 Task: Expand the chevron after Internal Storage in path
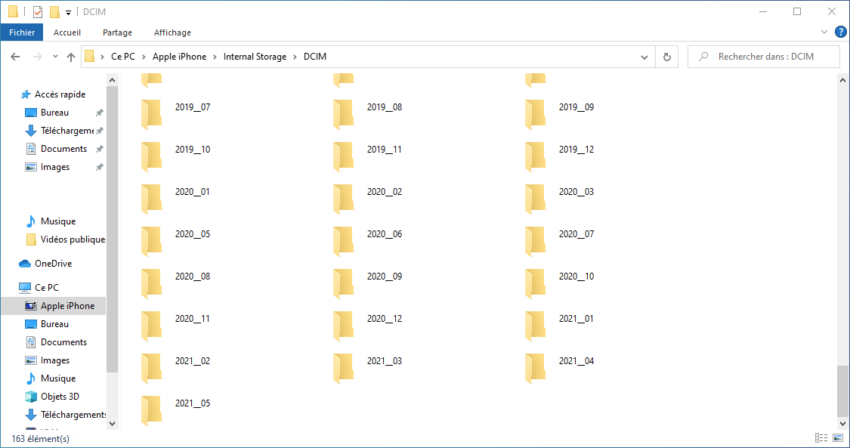click(295, 57)
